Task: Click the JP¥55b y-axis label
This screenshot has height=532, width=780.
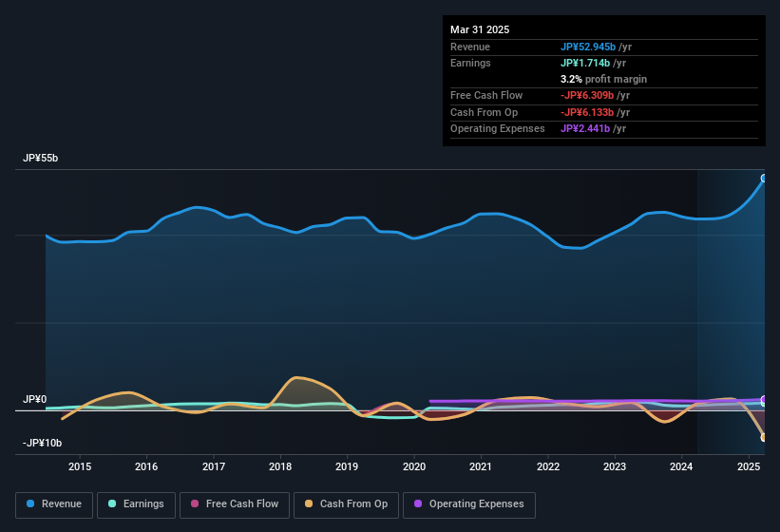Action: point(40,158)
